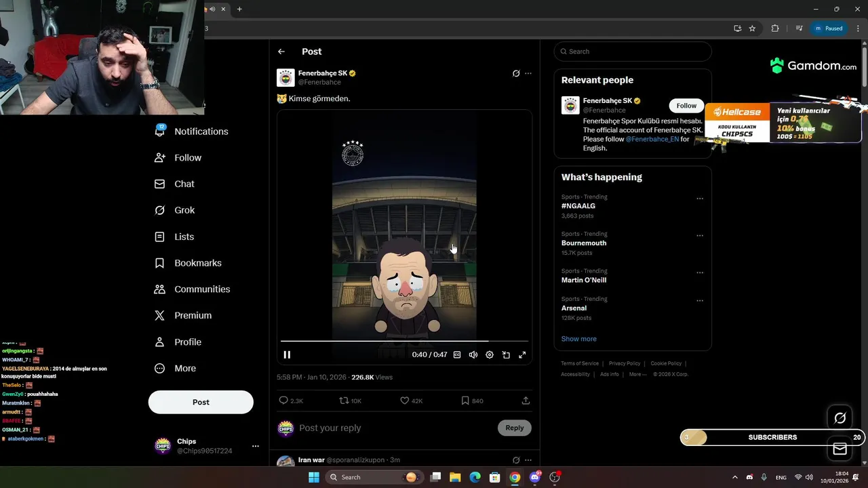Screen dimensions: 868x488
Task: Open the Ads info footer link
Action: pos(610,374)
